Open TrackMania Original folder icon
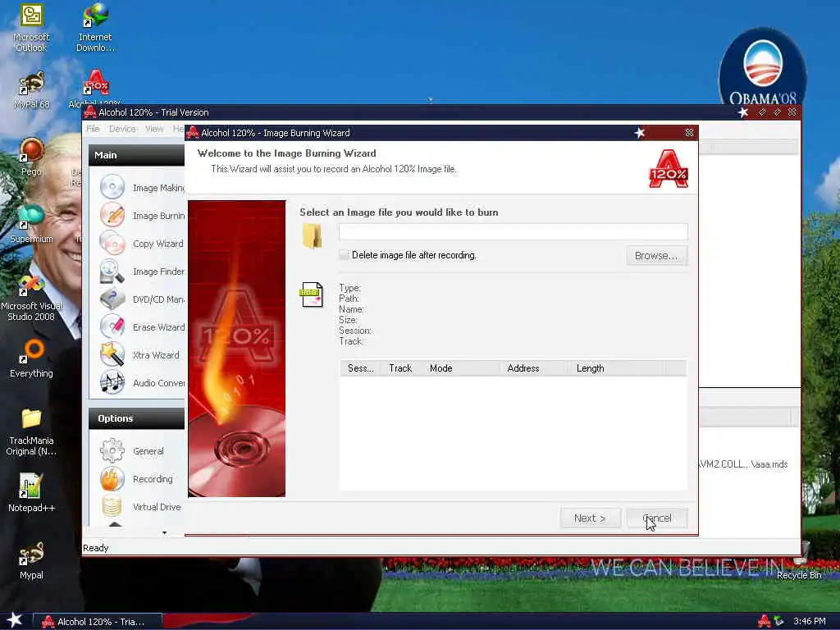Viewport: 840px width, 630px height. [31, 419]
